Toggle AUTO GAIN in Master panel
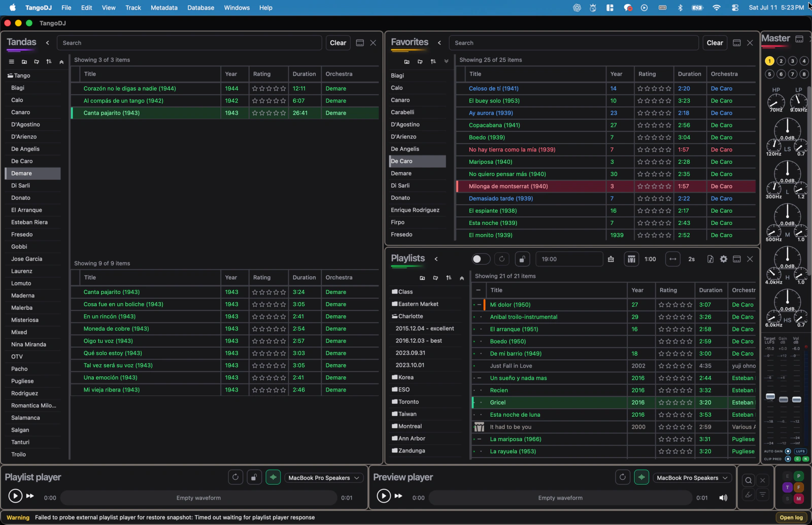This screenshot has height=525, width=812. pos(788,451)
